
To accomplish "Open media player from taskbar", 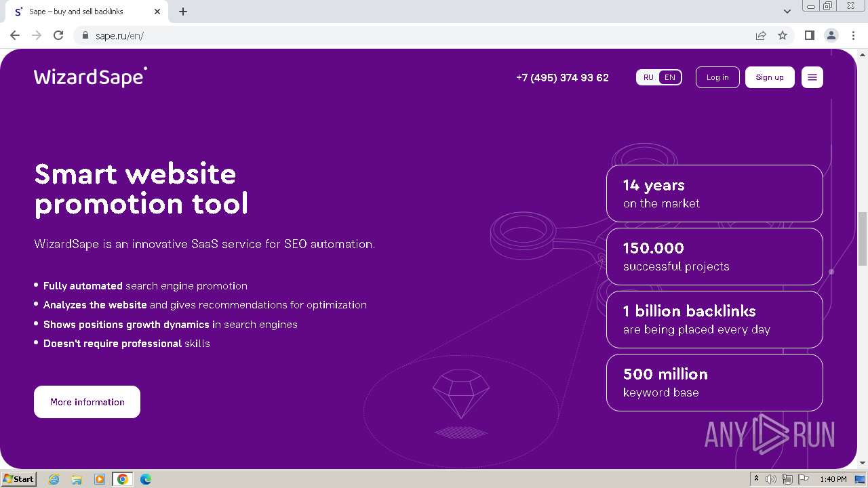I will 100,479.
